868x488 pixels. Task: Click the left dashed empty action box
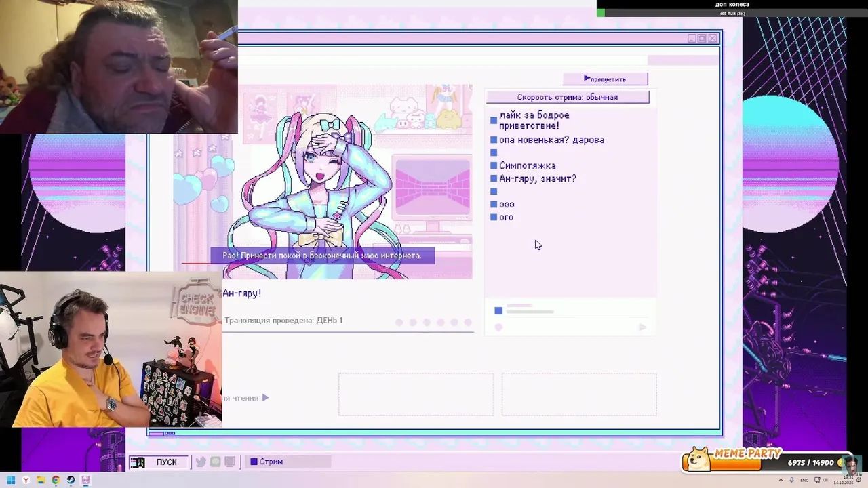coord(416,394)
